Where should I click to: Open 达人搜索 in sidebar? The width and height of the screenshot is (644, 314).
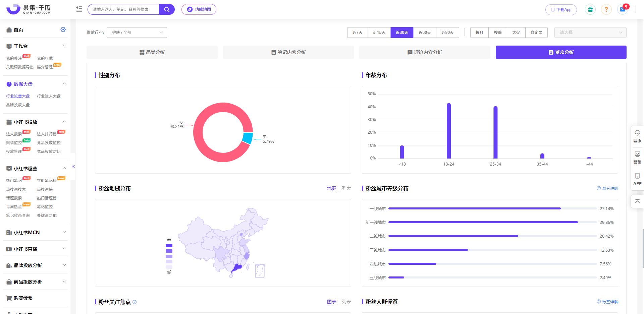(14, 134)
